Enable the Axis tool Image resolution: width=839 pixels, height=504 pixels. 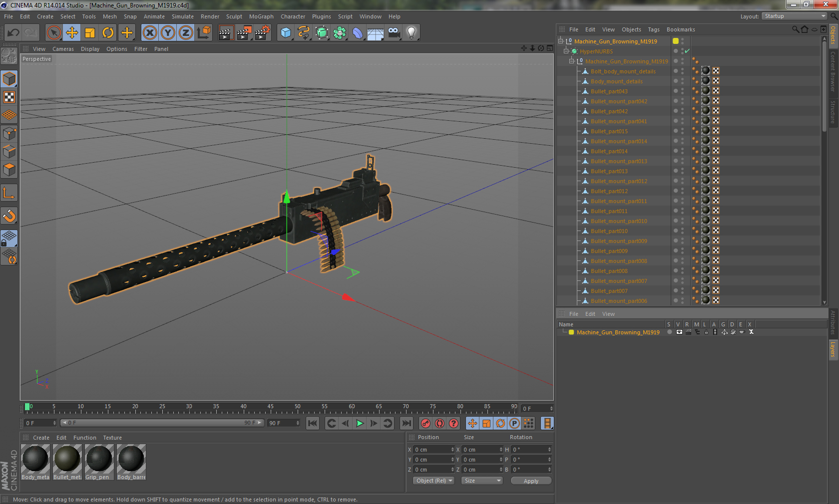click(x=9, y=193)
